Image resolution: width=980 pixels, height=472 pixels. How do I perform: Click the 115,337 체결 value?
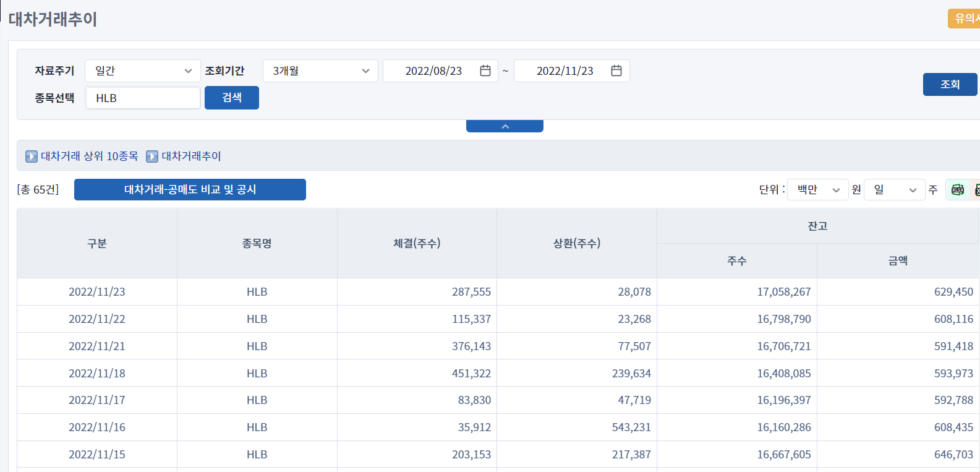pos(471,319)
